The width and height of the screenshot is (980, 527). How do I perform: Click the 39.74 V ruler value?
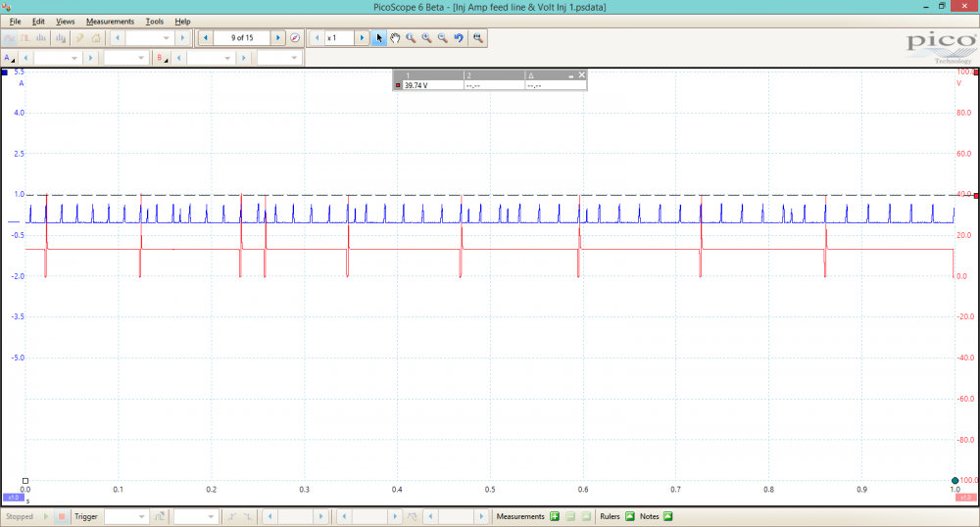tap(416, 85)
